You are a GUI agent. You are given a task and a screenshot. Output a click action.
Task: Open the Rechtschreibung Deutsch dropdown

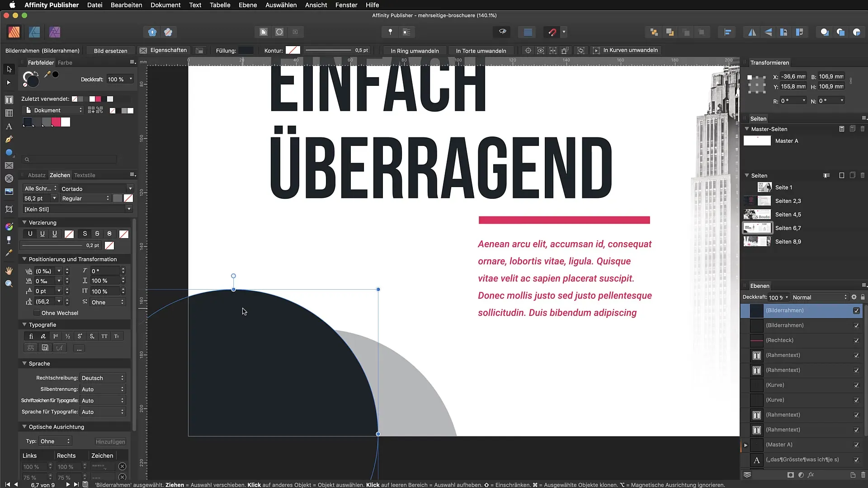(x=103, y=378)
